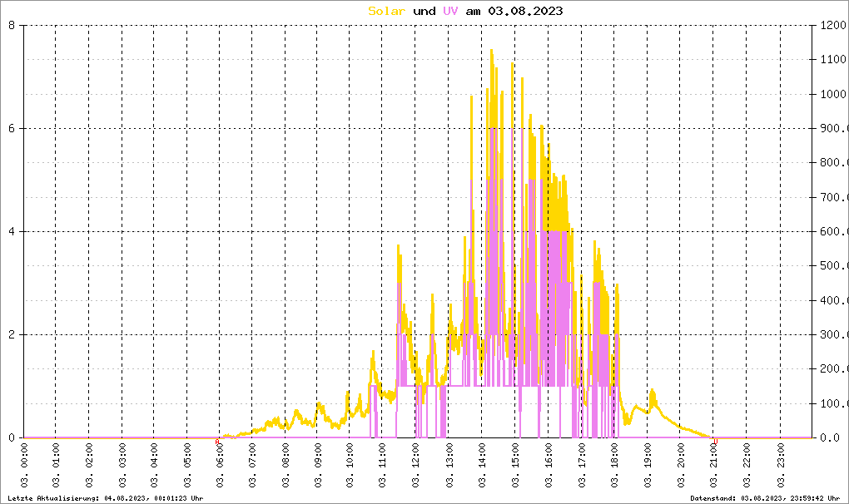Click the red sunrise marker near 06:00 on baseline
This screenshot has height=504, width=849.
(x=217, y=442)
